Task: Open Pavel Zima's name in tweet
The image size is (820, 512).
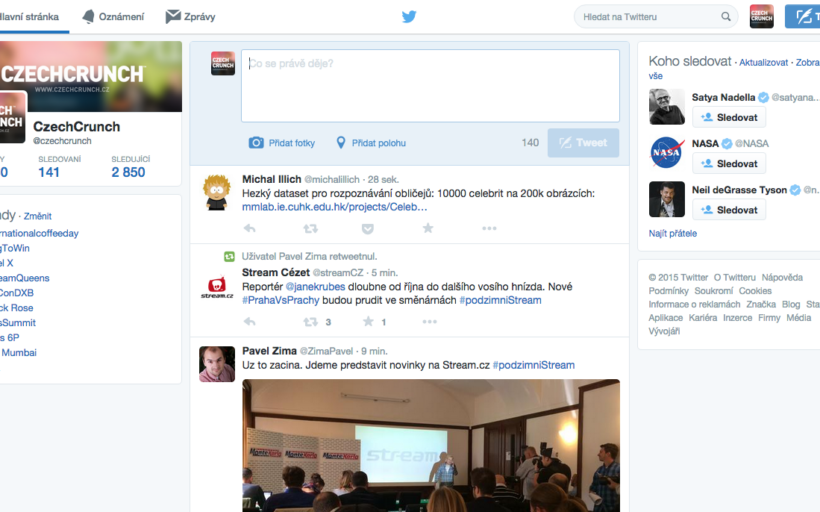Action: coord(269,351)
